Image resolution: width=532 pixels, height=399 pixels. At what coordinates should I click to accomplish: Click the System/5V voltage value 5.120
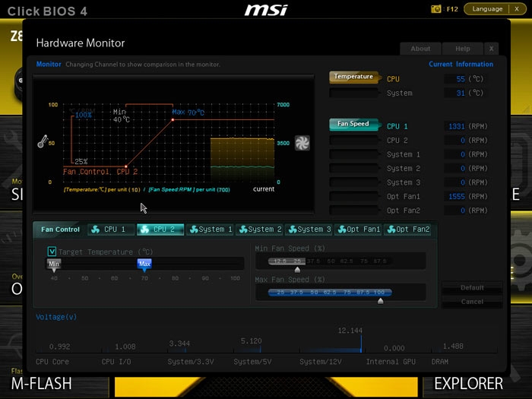[x=251, y=340]
